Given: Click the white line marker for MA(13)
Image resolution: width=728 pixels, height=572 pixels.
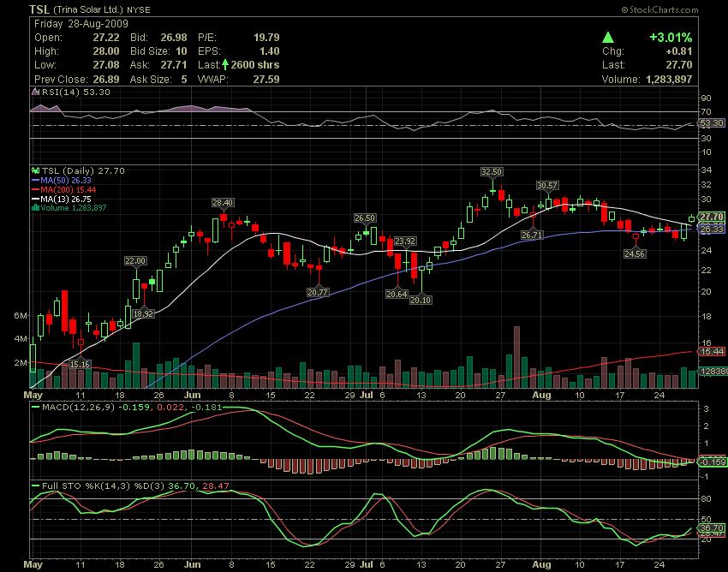Looking at the screenshot, I should [x=35, y=200].
